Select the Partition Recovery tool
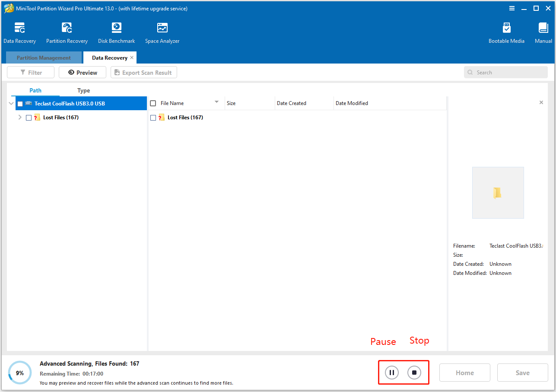The height and width of the screenshot is (392, 556). click(x=67, y=31)
